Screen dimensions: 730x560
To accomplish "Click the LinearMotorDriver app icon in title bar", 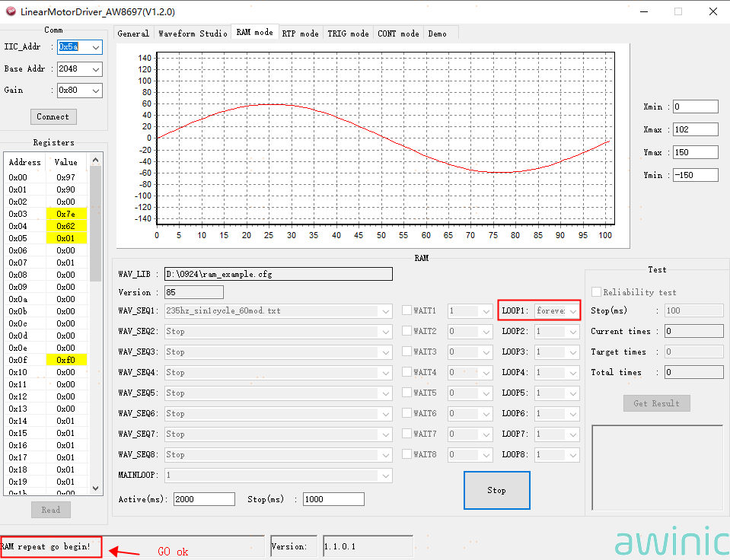I will (10, 11).
